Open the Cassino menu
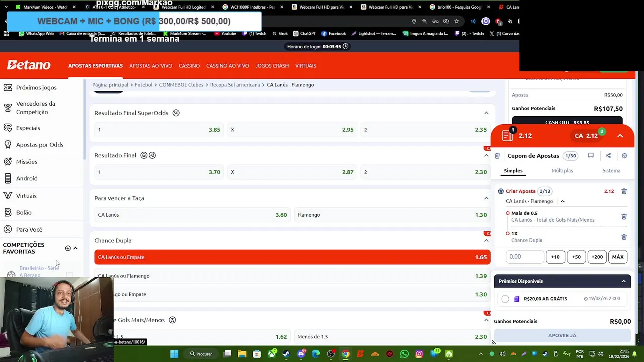644x362 pixels. tap(189, 66)
